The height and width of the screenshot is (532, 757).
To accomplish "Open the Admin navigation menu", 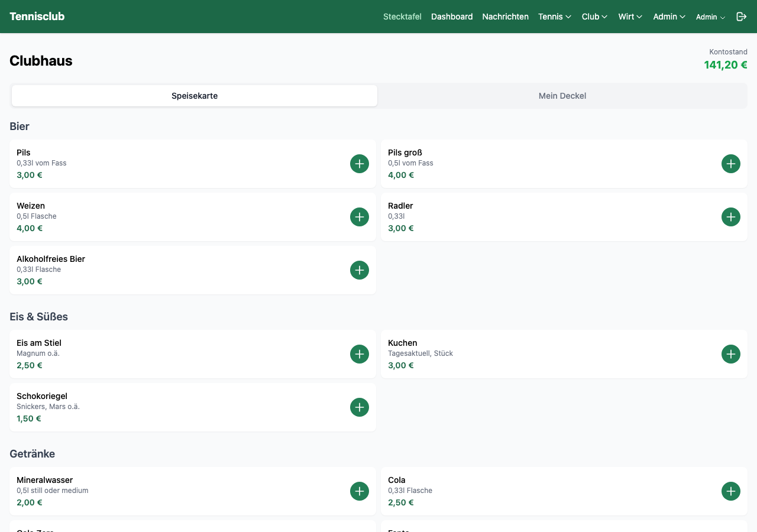I will [x=669, y=17].
